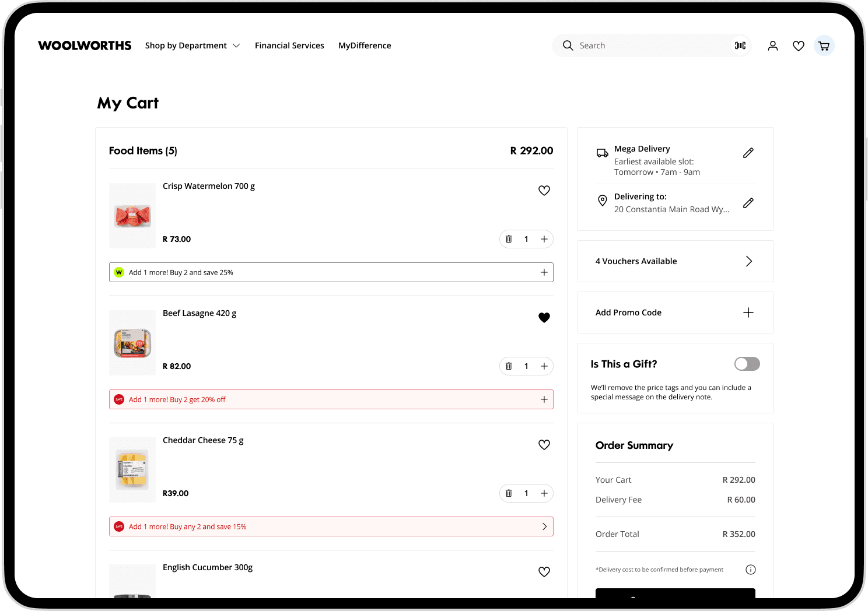Expand Add Promo Code section
This screenshot has width=868, height=611.
[x=748, y=312]
